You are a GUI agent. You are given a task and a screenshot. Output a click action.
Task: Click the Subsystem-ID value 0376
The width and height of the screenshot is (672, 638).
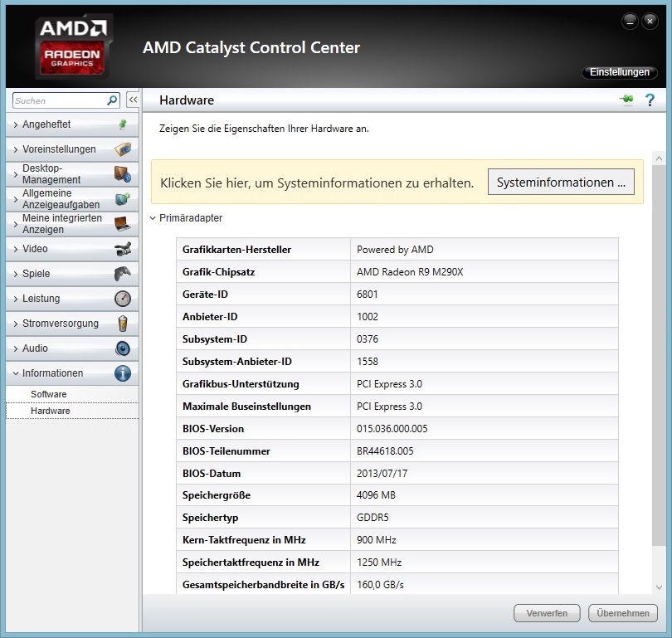tap(368, 339)
